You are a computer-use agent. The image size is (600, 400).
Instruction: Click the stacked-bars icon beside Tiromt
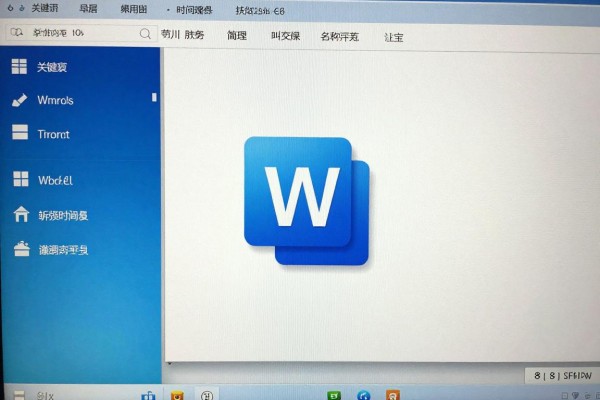click(20, 132)
